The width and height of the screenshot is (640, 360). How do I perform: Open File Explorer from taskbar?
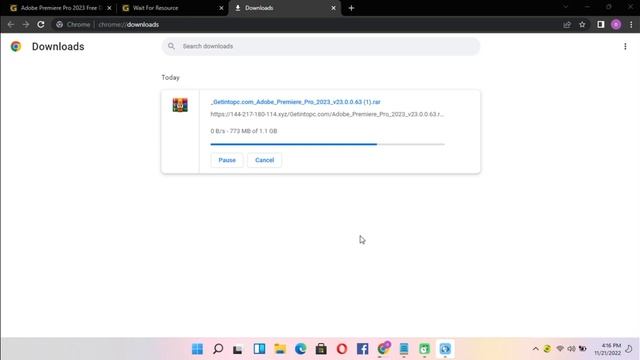(280, 349)
